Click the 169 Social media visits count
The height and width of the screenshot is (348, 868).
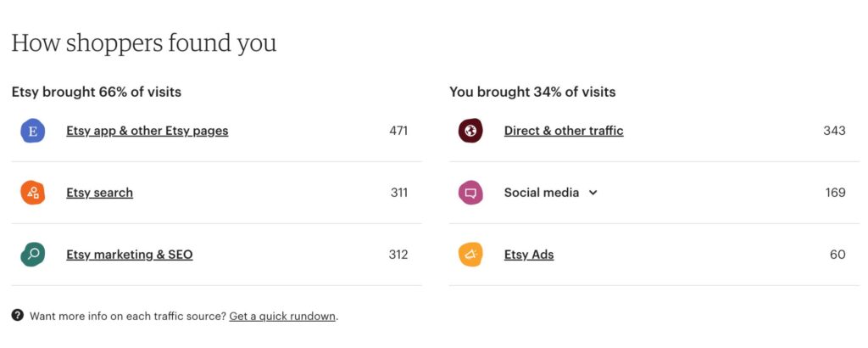coord(835,193)
